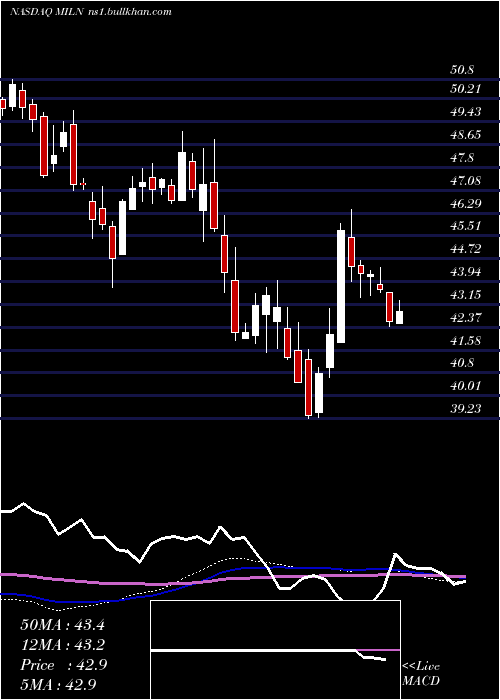Click the Price : 42.9 readout
Viewport: 500px width, 700px height.
[x=63, y=665]
